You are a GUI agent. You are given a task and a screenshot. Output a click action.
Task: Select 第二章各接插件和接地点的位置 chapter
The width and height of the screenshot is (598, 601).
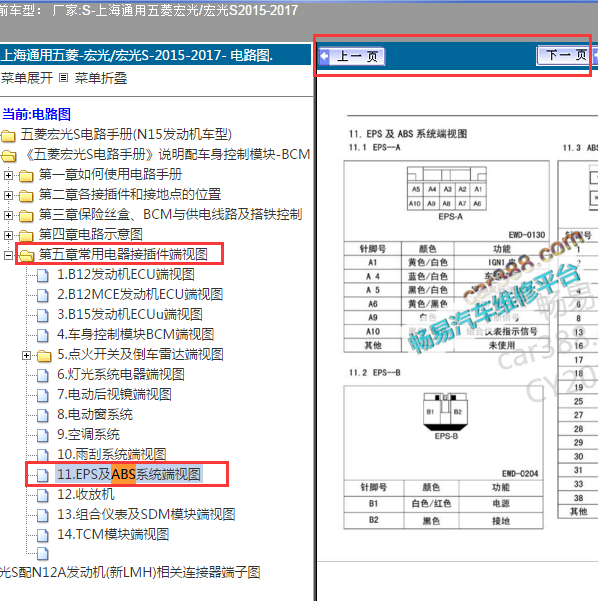click(130, 194)
